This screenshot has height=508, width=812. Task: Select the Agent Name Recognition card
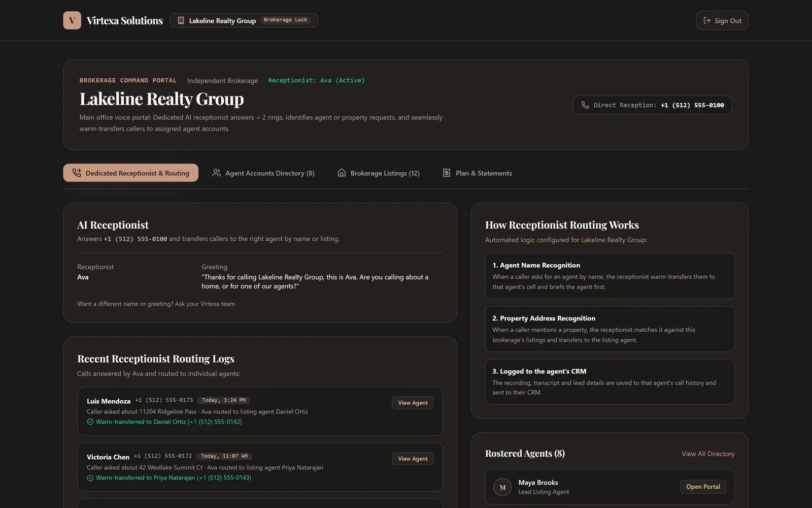(610, 276)
